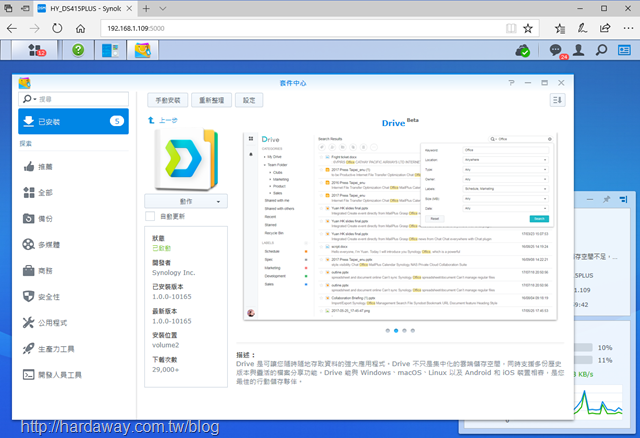
Task: Open the 設定 settings button
Action: [249, 100]
